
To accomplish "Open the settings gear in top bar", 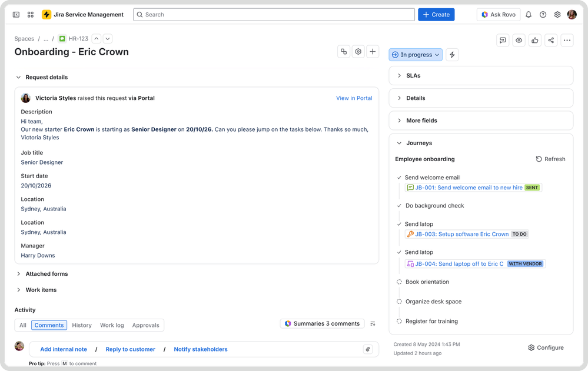I will click(557, 15).
